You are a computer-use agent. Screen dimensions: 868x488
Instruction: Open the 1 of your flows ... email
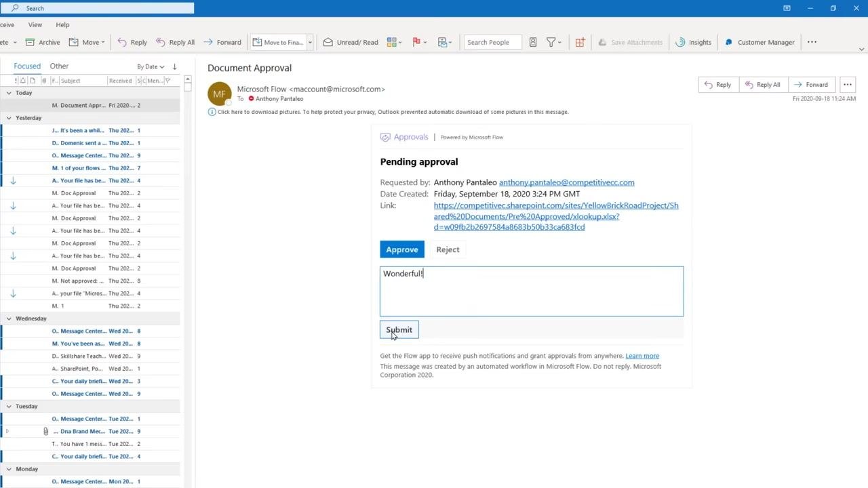pos(92,168)
